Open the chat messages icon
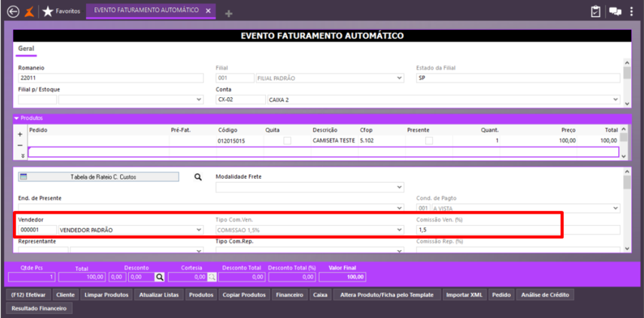 [615, 11]
